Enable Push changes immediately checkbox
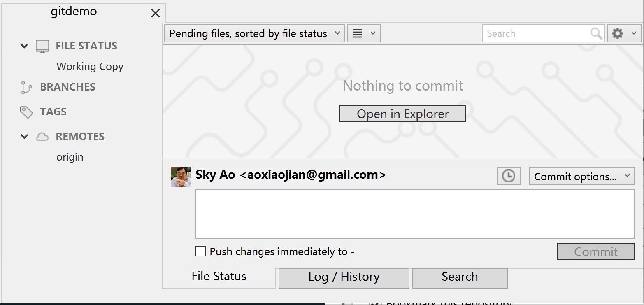Image resolution: width=644 pixels, height=305 pixels. click(x=201, y=251)
